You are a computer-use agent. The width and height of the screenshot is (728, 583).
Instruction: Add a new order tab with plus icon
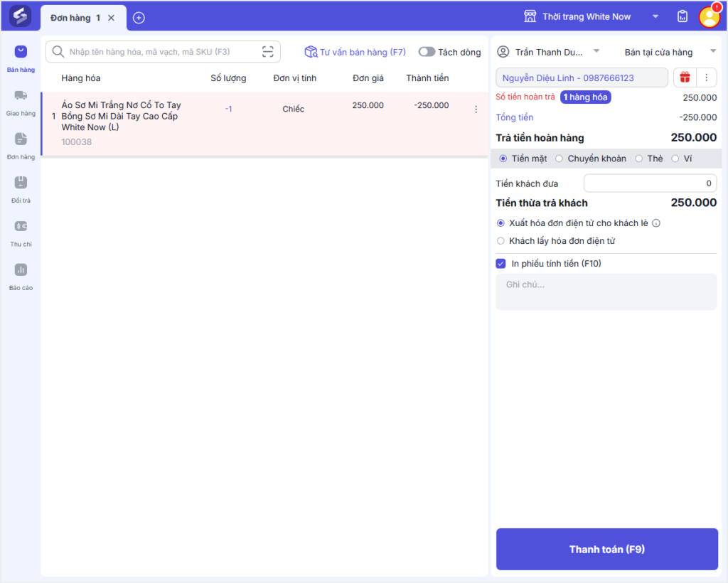click(x=139, y=18)
